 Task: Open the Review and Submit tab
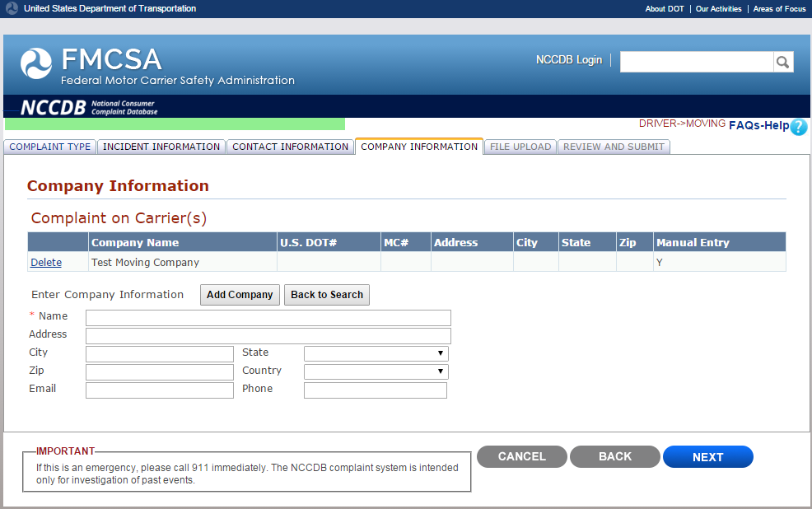[x=614, y=147]
